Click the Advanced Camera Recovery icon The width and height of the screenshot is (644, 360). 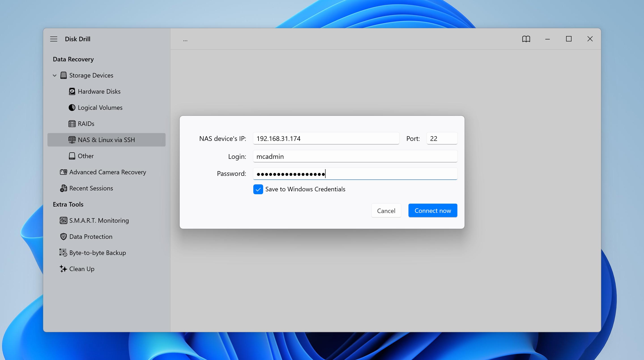64,172
